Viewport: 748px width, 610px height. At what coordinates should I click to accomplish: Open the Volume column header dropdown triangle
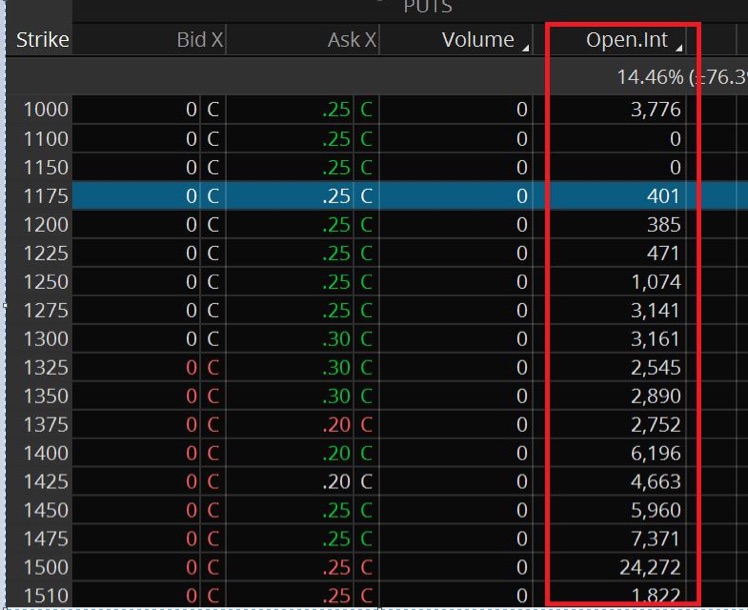click(526, 46)
